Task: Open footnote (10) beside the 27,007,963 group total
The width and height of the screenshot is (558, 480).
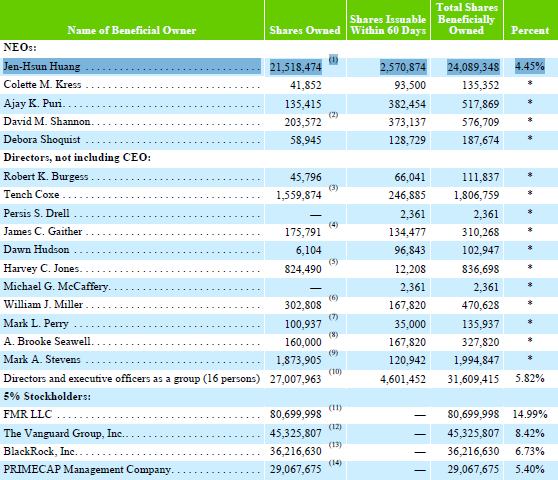Action: pos(335,372)
